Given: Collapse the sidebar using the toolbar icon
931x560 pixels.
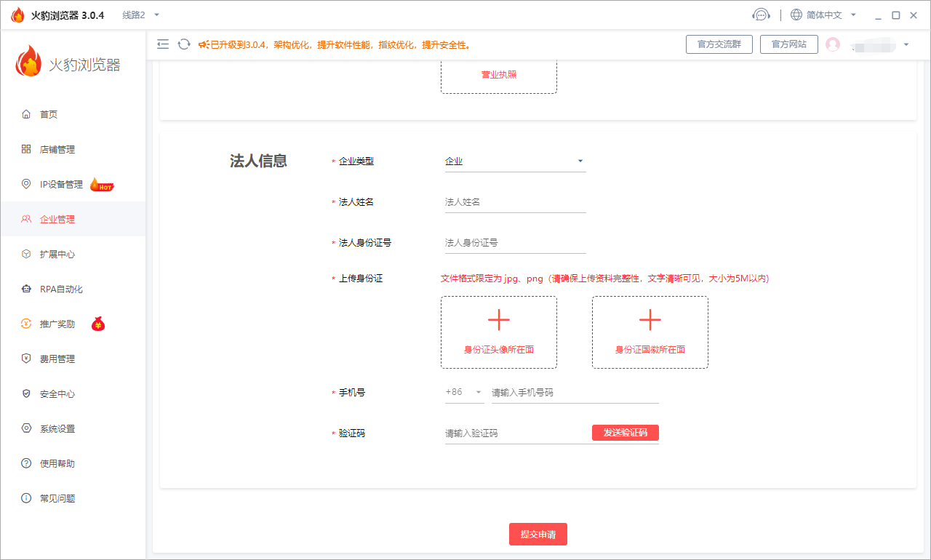Looking at the screenshot, I should coord(163,44).
